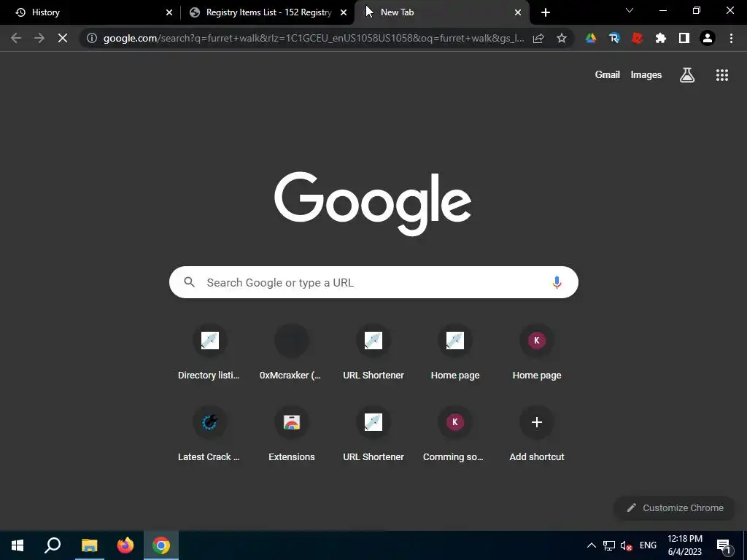Open the Google apps grid

722,75
